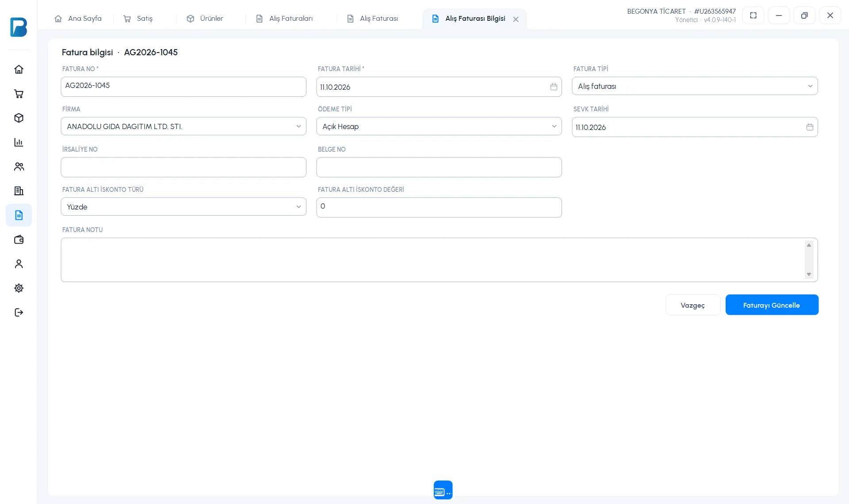Open the single user icon in sidebar
Viewport: 849px width, 504px height.
coord(19,264)
